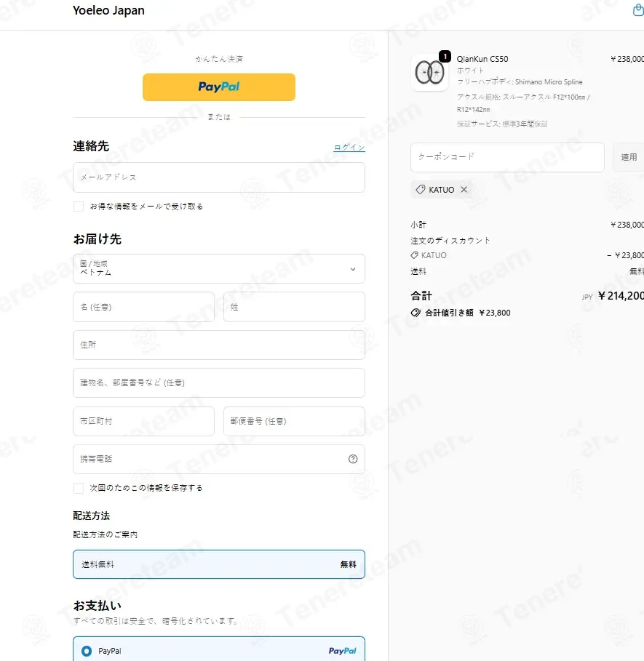Viewport: 644px width, 661px height.
Task: Click the phone field help icon
Action: tap(353, 459)
